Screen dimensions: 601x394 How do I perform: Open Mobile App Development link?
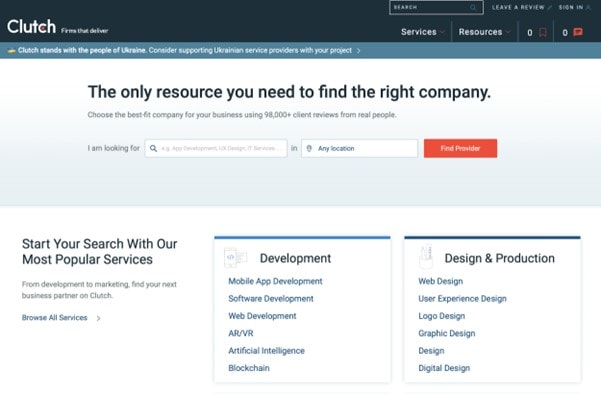pos(275,281)
